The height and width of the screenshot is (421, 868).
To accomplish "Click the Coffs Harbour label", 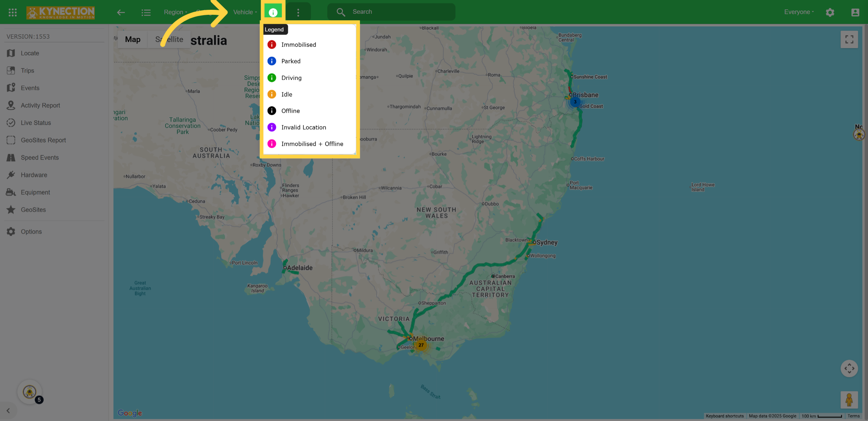I will coord(589,159).
